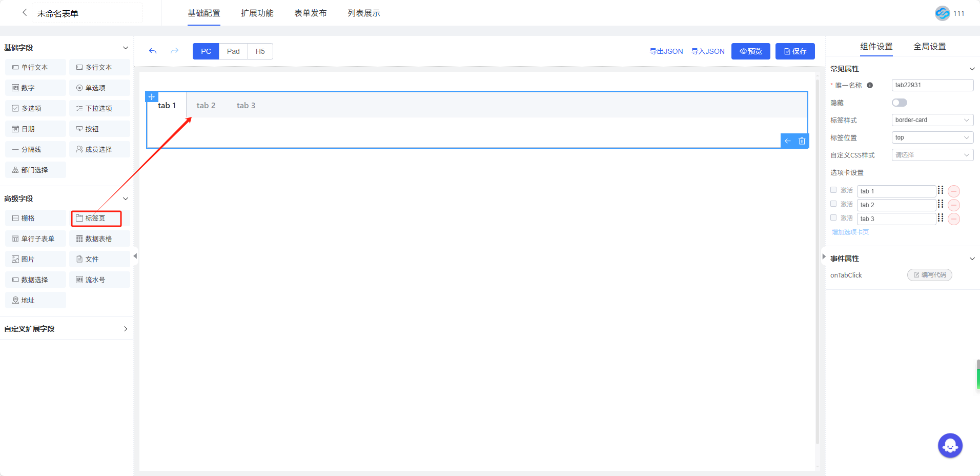Click the drag-move handle on tab component
Viewport: 980px width, 476px height.
152,97
